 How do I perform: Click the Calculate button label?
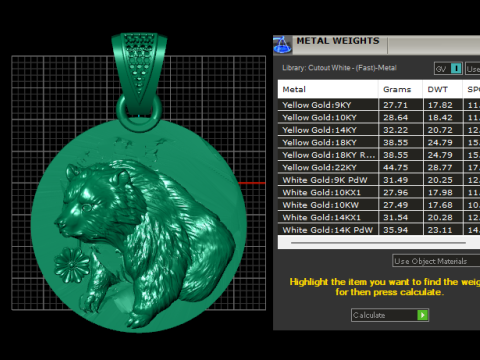click(369, 315)
